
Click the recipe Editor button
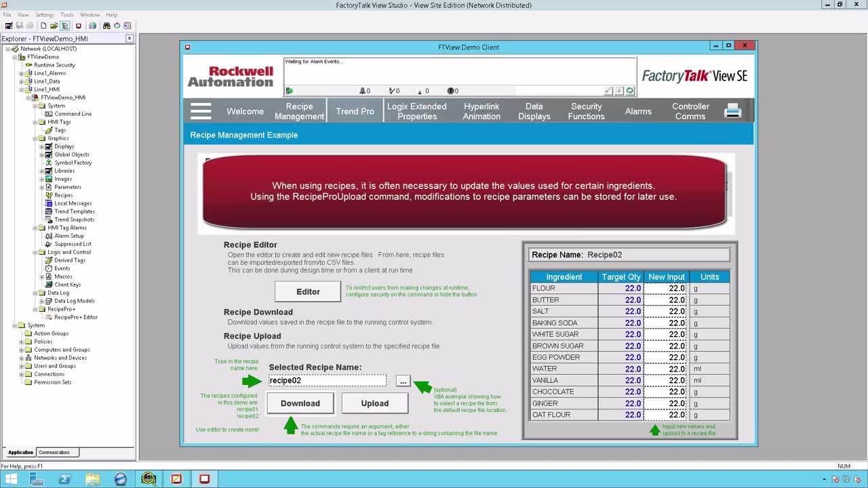[x=308, y=291]
